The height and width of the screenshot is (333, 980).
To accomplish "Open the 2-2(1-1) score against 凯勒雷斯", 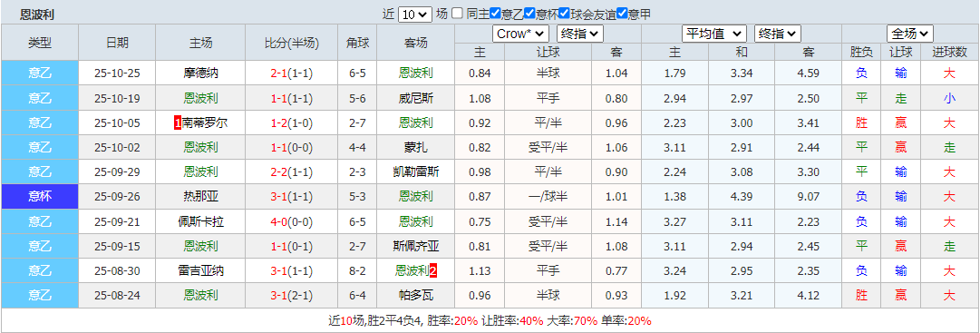I will coord(291,172).
